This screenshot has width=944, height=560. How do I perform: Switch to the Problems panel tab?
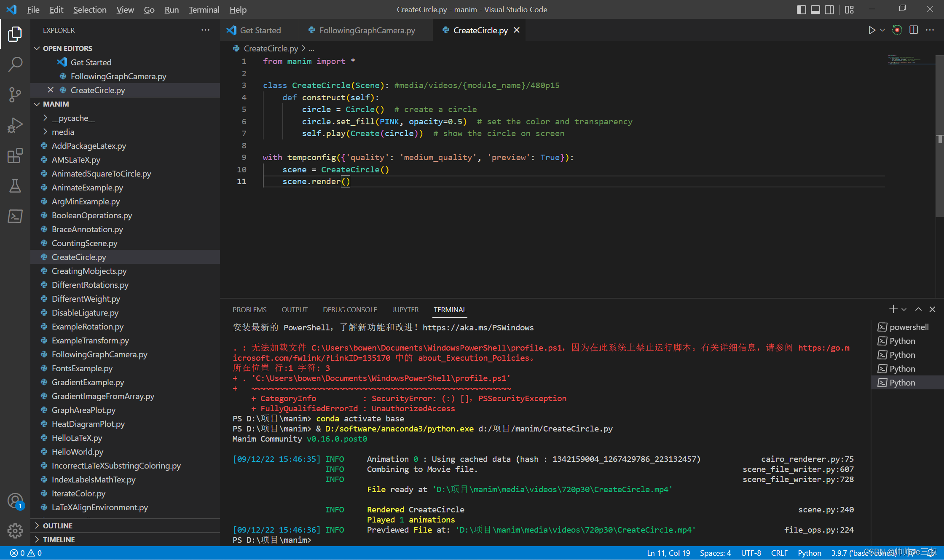pos(249,310)
